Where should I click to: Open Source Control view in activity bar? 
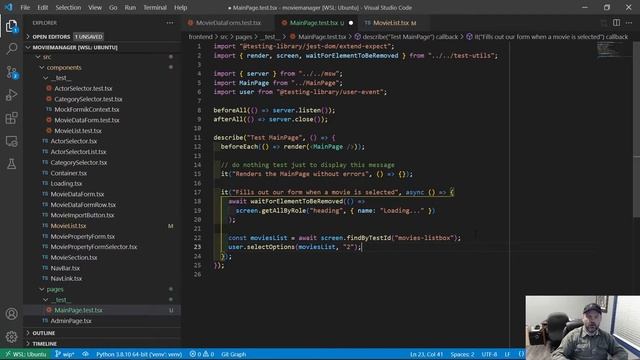pyautogui.click(x=11, y=72)
